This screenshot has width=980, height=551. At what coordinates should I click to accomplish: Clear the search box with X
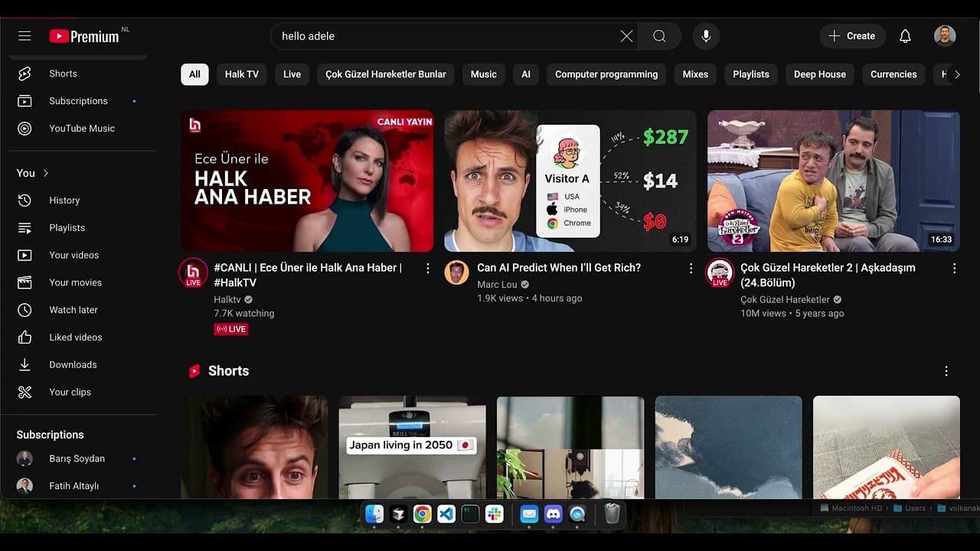click(626, 36)
